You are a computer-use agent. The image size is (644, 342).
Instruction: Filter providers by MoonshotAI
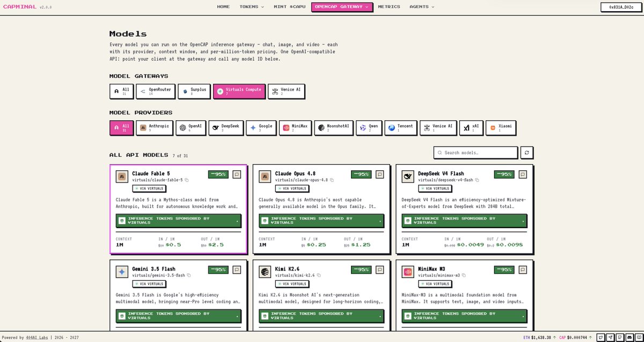333,128
